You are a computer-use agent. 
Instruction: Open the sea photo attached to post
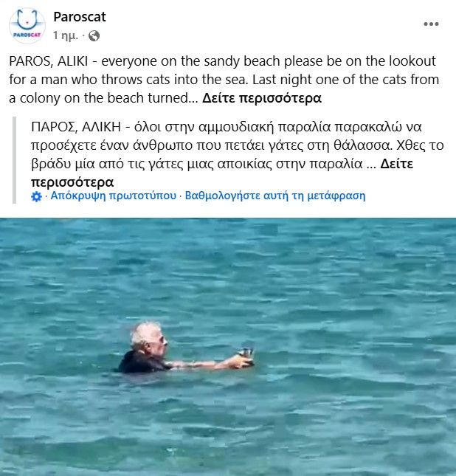pos(228,347)
